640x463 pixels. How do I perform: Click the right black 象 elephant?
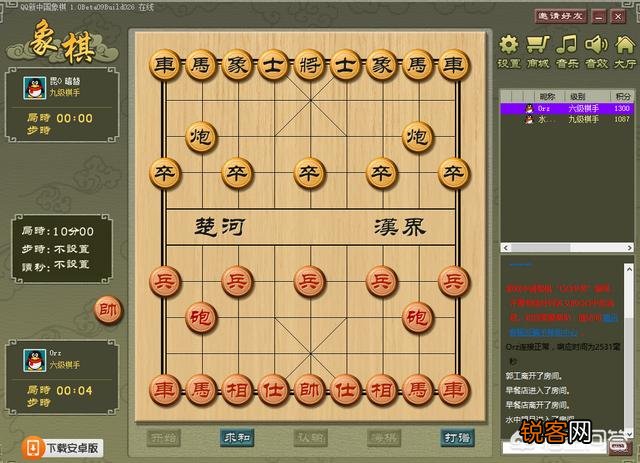tap(382, 65)
